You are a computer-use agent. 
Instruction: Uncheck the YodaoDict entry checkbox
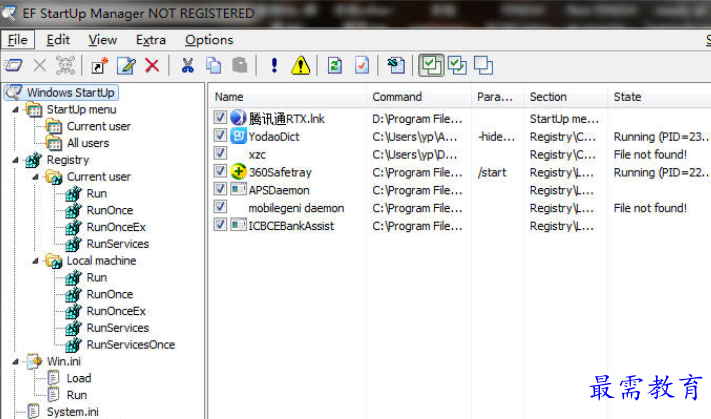(220, 135)
